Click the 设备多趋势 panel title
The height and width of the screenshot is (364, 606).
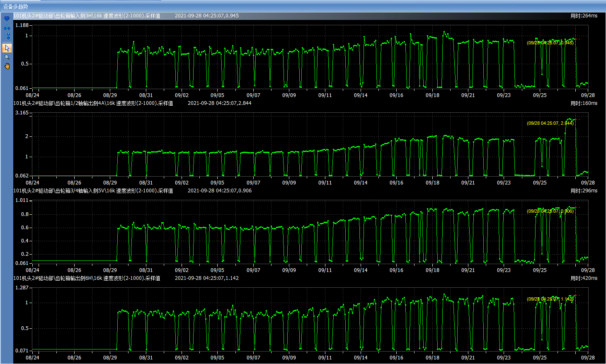[x=16, y=7]
